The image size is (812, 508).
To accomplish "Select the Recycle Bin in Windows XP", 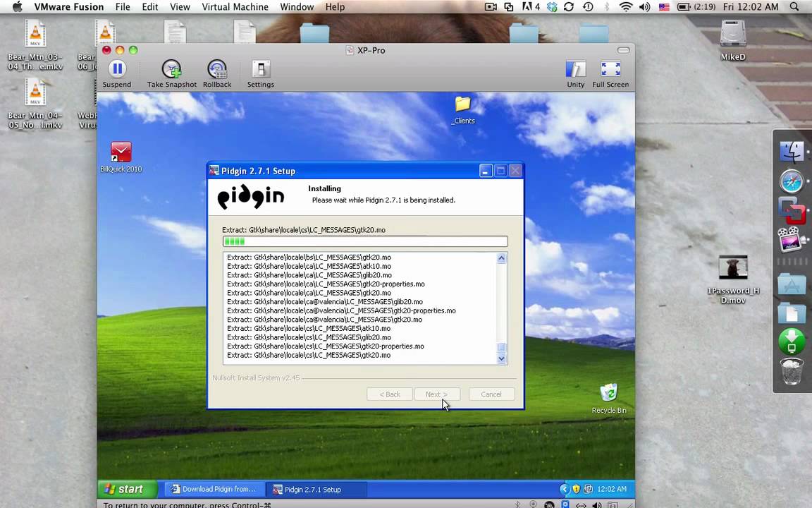I will point(609,399).
